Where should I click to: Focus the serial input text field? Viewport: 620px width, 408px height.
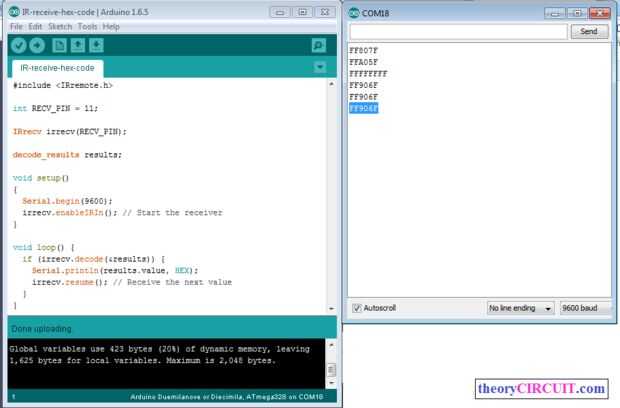pos(458,32)
